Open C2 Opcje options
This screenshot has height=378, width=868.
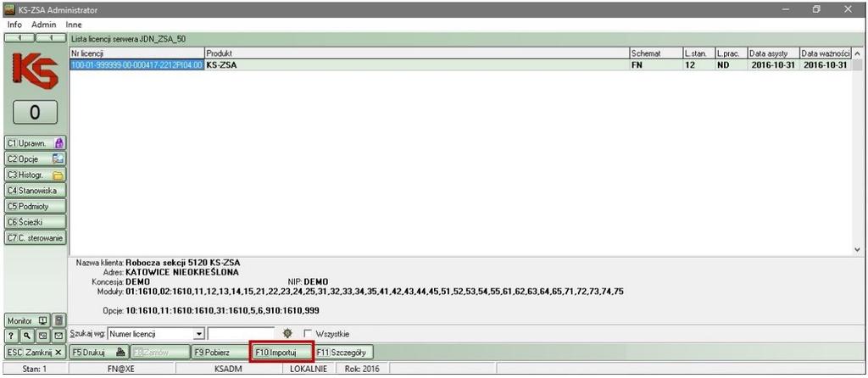(x=35, y=158)
